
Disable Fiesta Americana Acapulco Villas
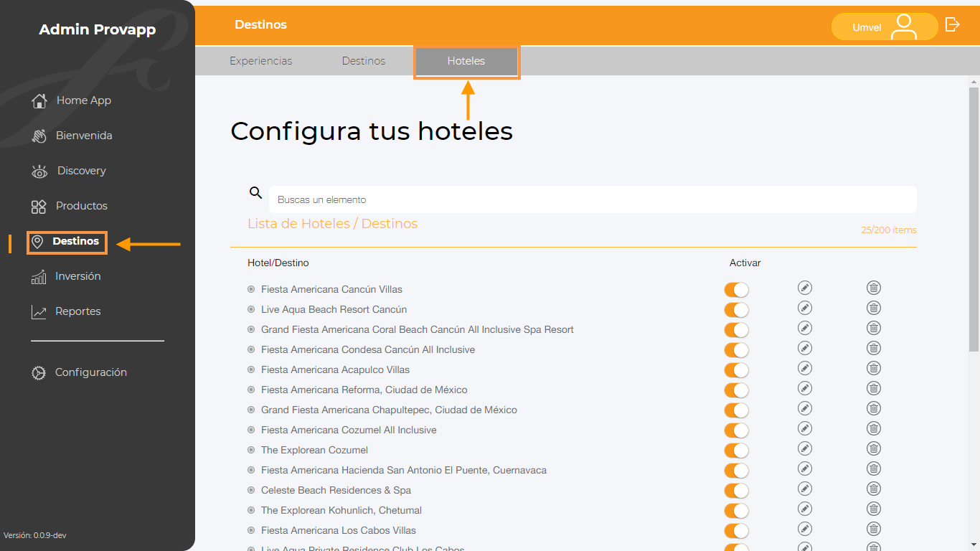pyautogui.click(x=736, y=370)
